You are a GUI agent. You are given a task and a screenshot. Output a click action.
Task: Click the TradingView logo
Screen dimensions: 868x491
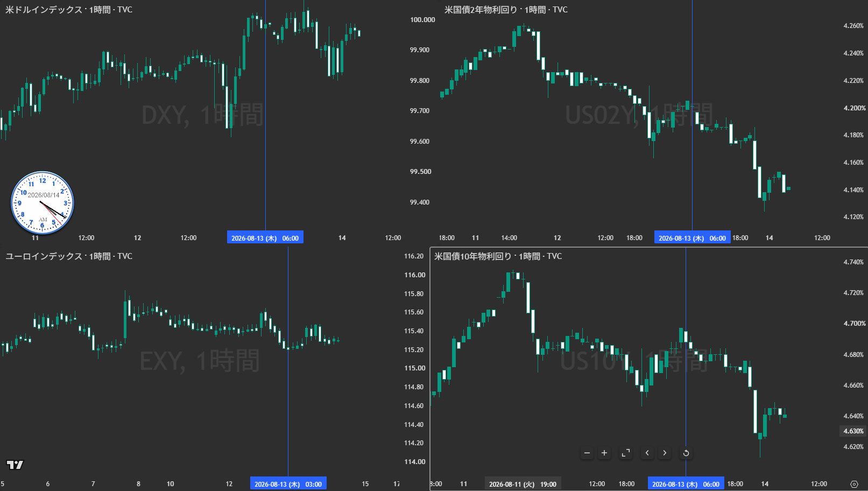click(x=15, y=465)
